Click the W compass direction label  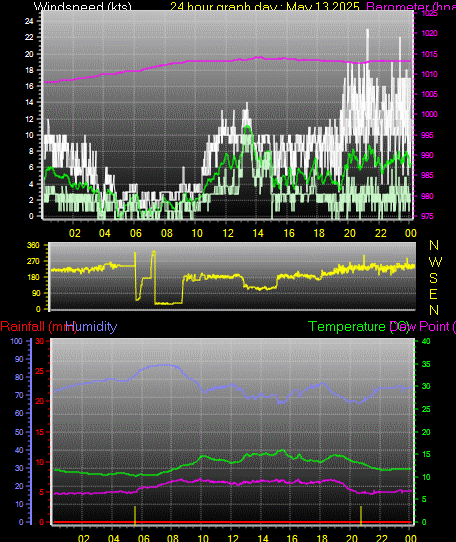click(435, 262)
